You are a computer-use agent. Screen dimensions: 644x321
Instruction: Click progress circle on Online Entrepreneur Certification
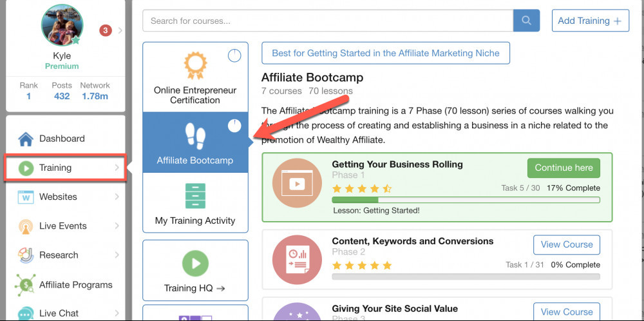point(234,55)
